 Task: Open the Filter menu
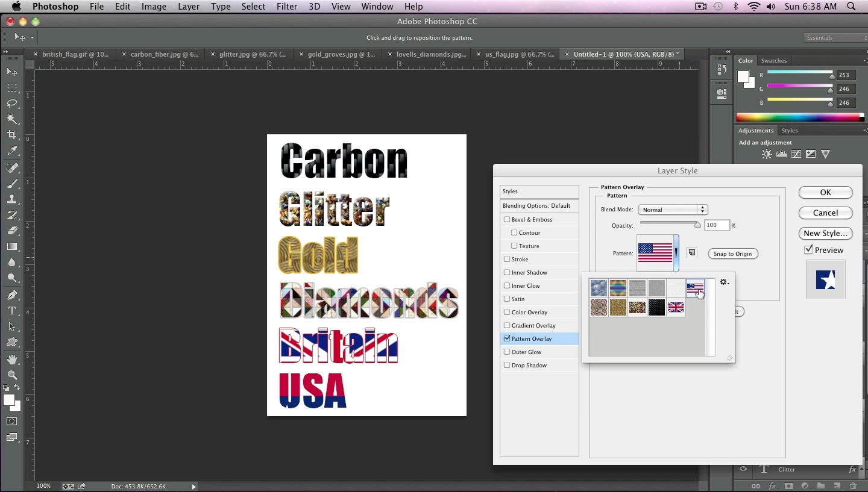pyautogui.click(x=287, y=7)
